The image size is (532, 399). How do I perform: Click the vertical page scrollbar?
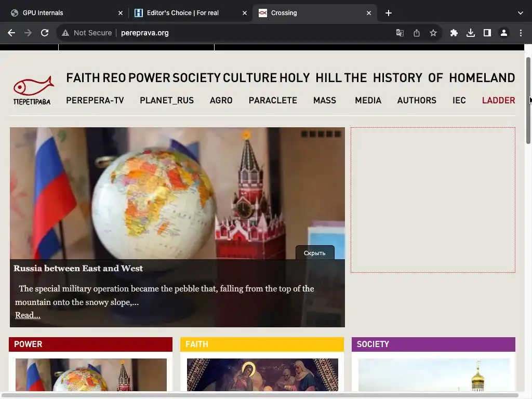528,100
